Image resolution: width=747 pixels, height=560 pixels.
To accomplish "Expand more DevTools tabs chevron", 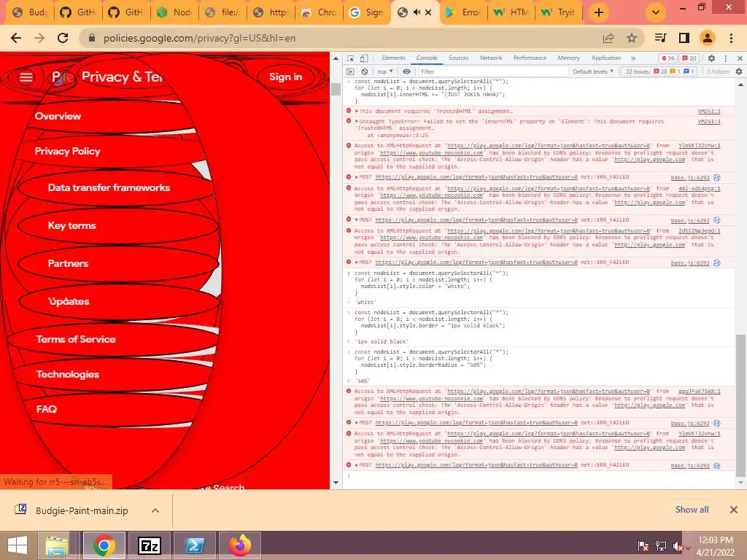I will [x=633, y=58].
